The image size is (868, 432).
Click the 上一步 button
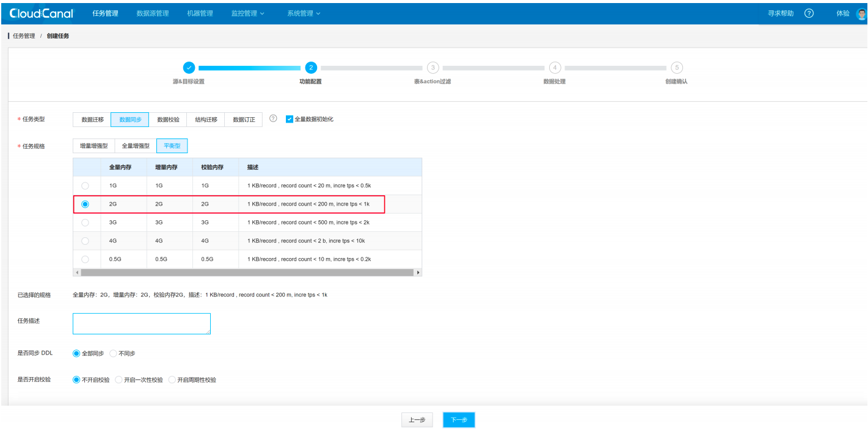pyautogui.click(x=417, y=420)
